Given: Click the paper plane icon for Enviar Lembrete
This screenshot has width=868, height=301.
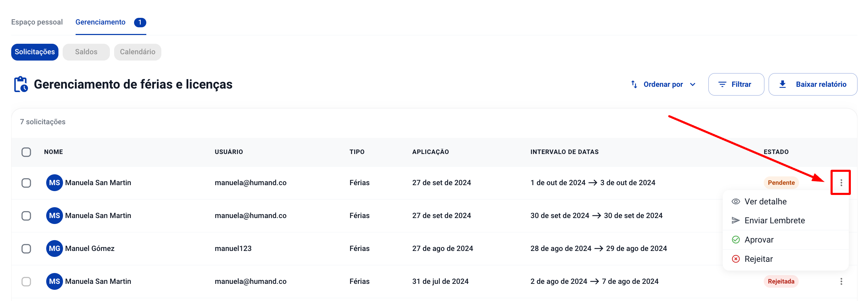Looking at the screenshot, I should (x=736, y=220).
